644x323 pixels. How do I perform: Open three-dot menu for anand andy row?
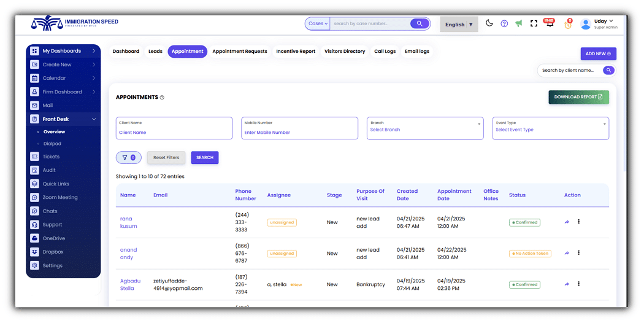click(579, 253)
